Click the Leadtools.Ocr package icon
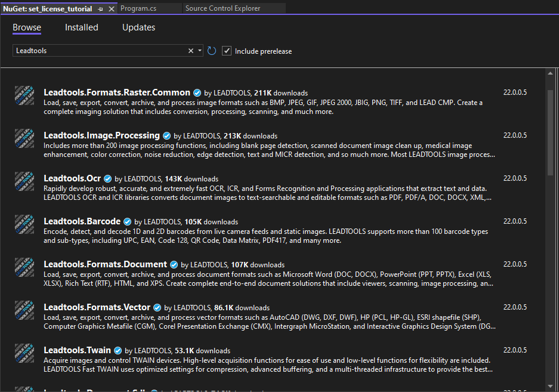 point(24,181)
